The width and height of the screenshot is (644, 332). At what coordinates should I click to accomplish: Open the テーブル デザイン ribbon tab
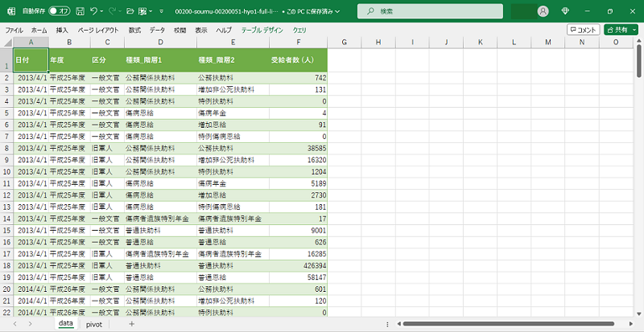coord(257,30)
